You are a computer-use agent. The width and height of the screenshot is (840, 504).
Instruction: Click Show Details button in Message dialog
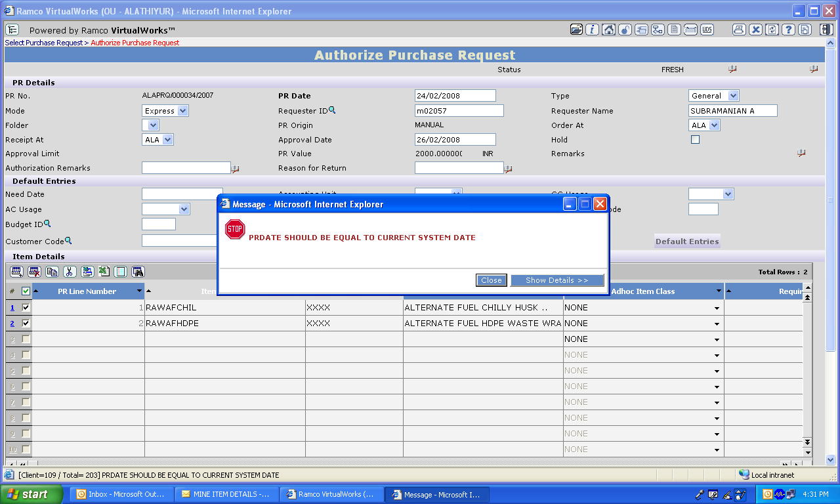click(557, 280)
